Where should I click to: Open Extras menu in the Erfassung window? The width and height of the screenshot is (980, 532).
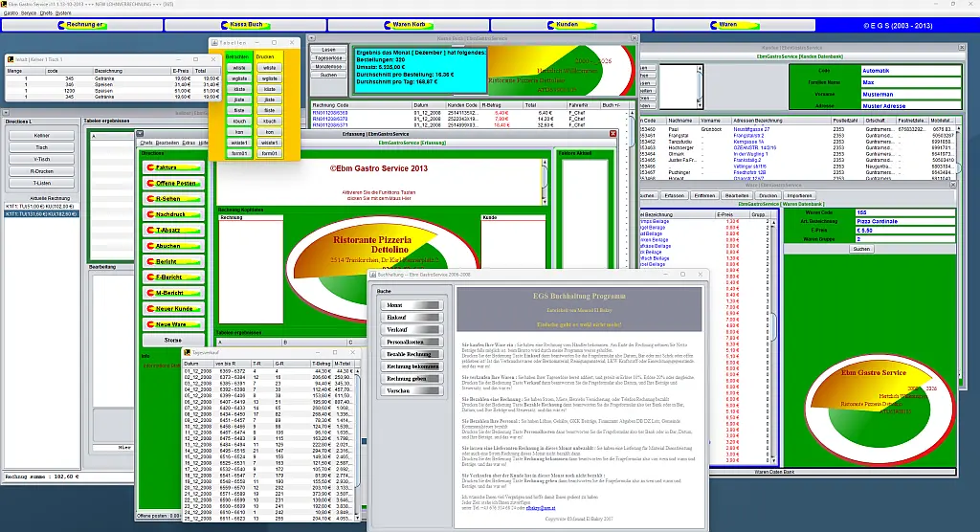coord(189,144)
